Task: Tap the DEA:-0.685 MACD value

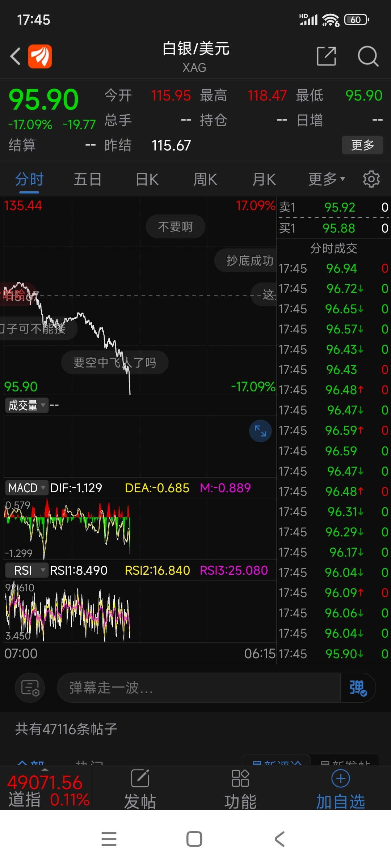Action: pos(157,488)
